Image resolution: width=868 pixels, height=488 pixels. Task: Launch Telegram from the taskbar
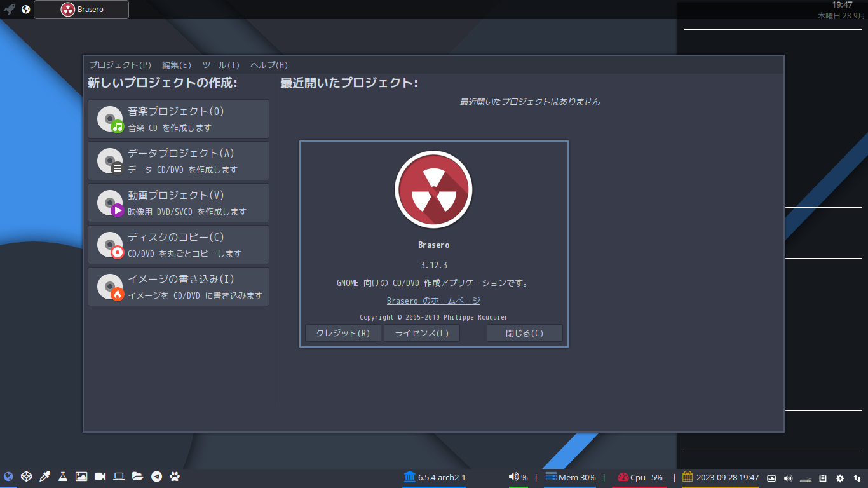[x=156, y=477]
